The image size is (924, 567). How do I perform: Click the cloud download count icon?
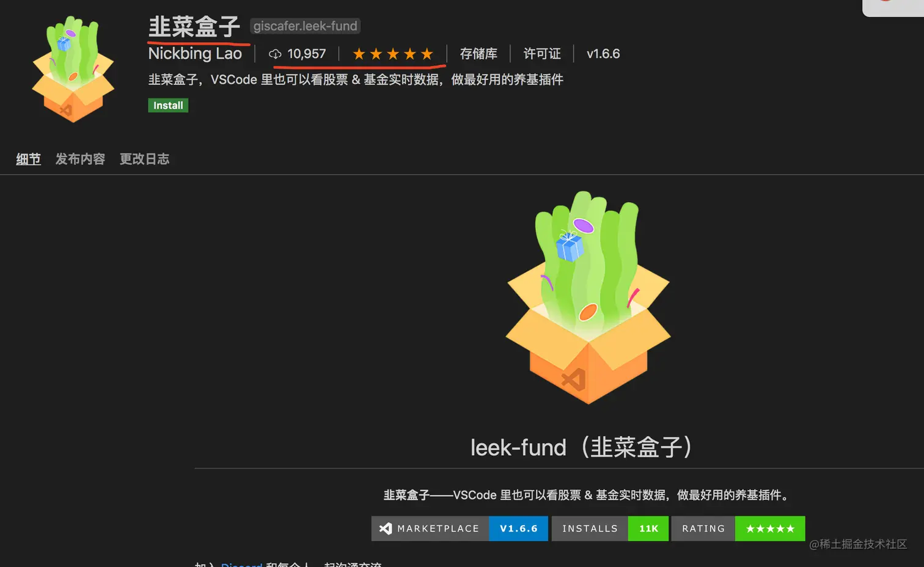coord(275,54)
